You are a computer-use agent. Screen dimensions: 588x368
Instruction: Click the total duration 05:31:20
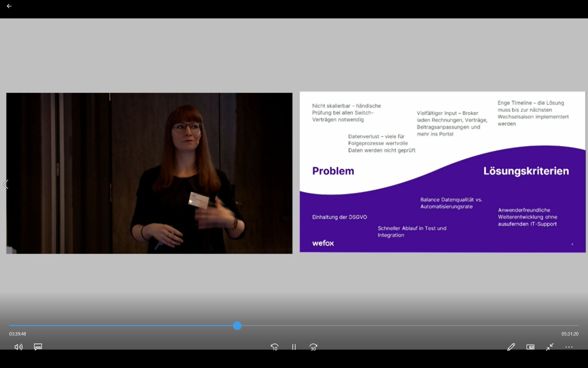[570, 334]
